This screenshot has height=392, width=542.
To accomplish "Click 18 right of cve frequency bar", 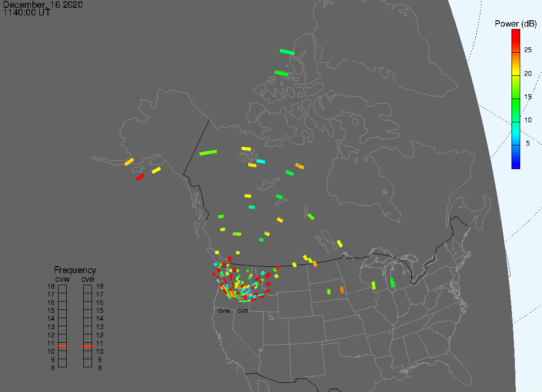I will [x=100, y=286].
